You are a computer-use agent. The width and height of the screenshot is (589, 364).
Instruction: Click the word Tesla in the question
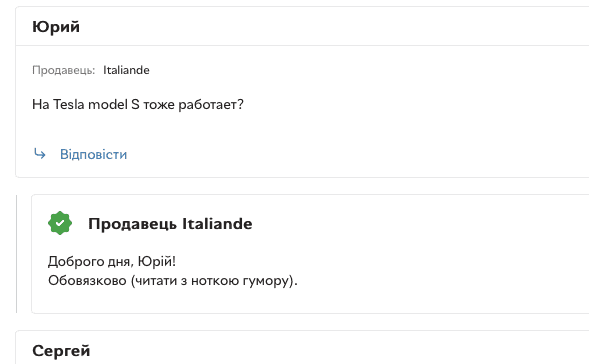coord(68,104)
